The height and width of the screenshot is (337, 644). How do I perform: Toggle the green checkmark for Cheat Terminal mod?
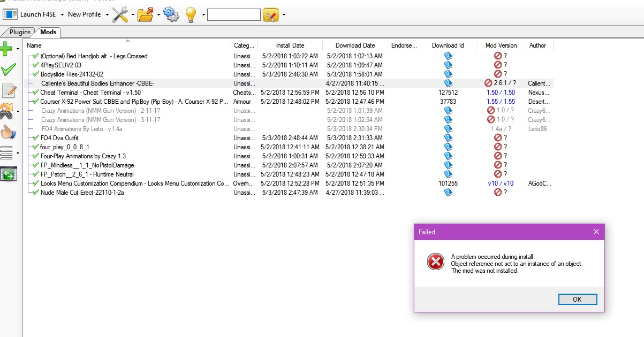[x=35, y=93]
